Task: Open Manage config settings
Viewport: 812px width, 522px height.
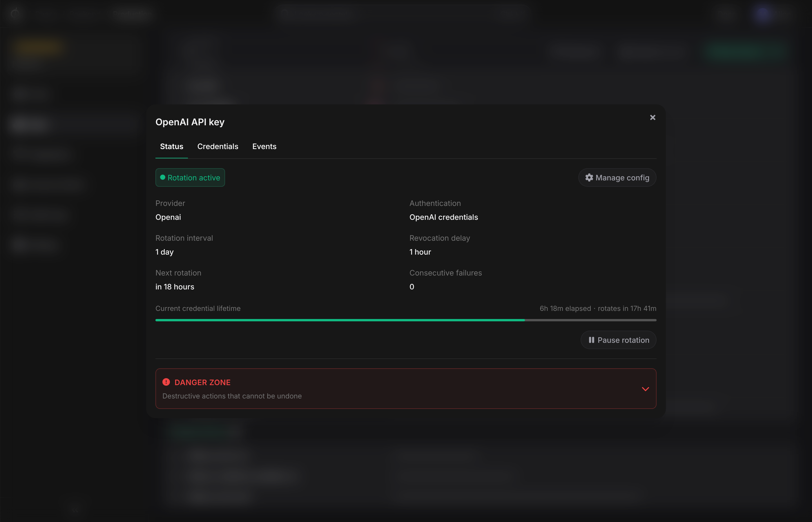Action: point(617,177)
